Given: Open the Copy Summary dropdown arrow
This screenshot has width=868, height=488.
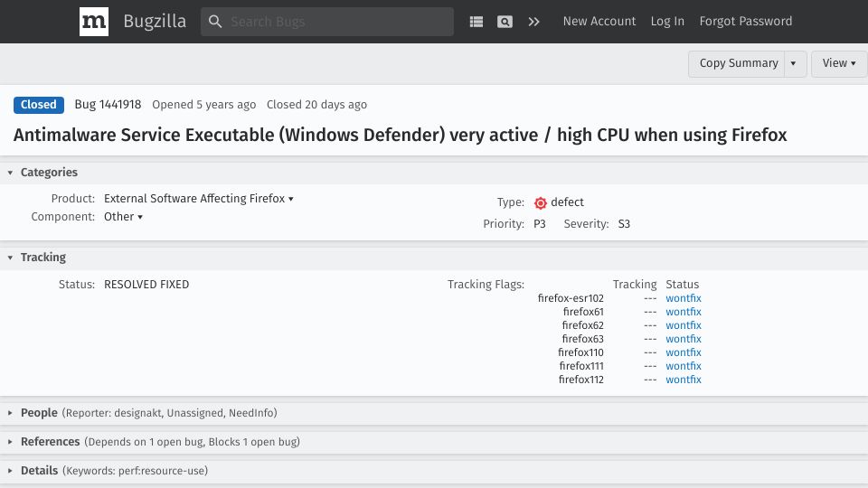Looking at the screenshot, I should 794,63.
